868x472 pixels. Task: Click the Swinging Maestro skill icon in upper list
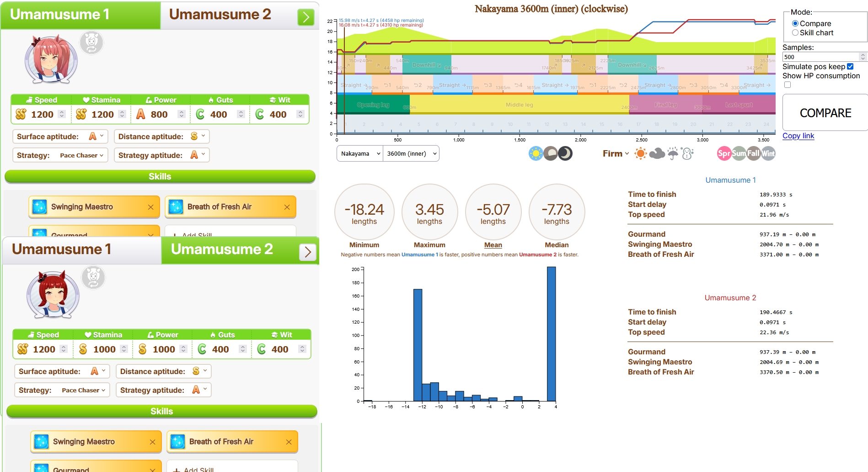point(39,207)
